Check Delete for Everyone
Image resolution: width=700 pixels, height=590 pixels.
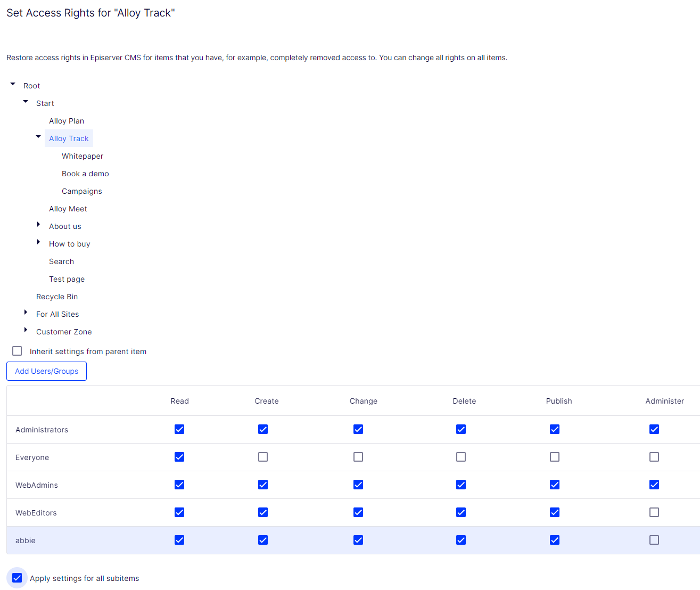461,457
